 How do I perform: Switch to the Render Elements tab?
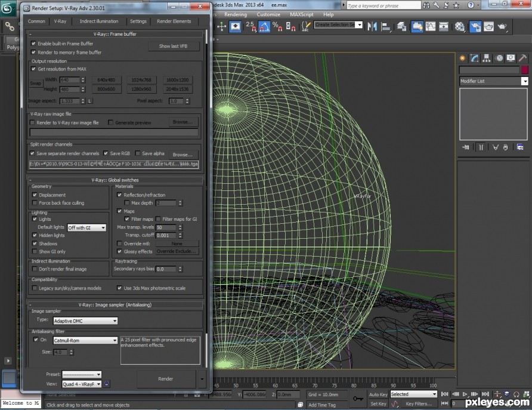pos(174,21)
